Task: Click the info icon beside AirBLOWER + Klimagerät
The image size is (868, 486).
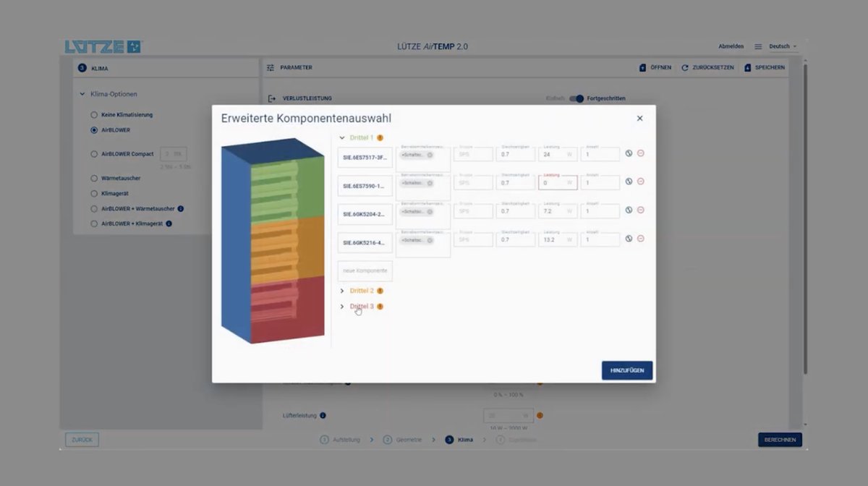Action: pos(169,224)
